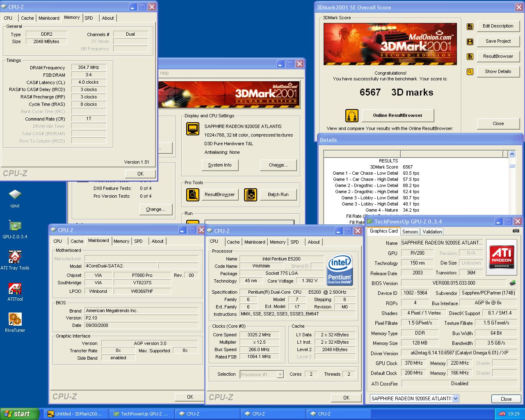Screen dimensions: 525x420
Task: Open the Processor #1 selection dropdown
Action: (280, 374)
